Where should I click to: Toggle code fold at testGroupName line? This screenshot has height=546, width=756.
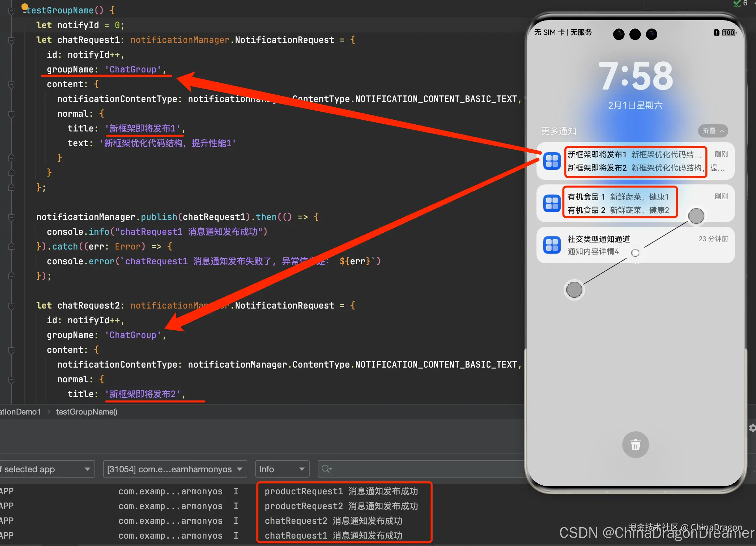coord(11,11)
